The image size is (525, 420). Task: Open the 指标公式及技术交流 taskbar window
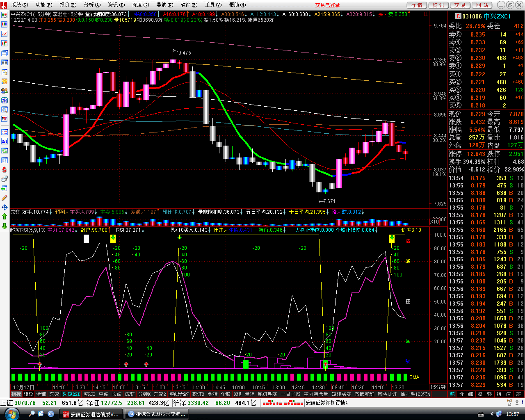coord(156,414)
